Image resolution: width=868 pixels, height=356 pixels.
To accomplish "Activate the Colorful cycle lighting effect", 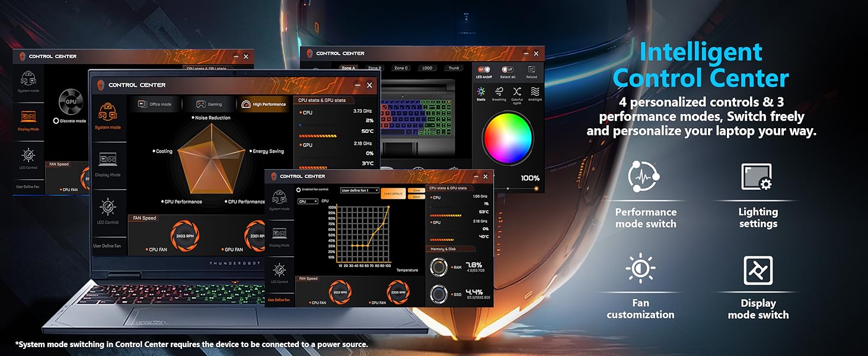I will click(x=517, y=92).
